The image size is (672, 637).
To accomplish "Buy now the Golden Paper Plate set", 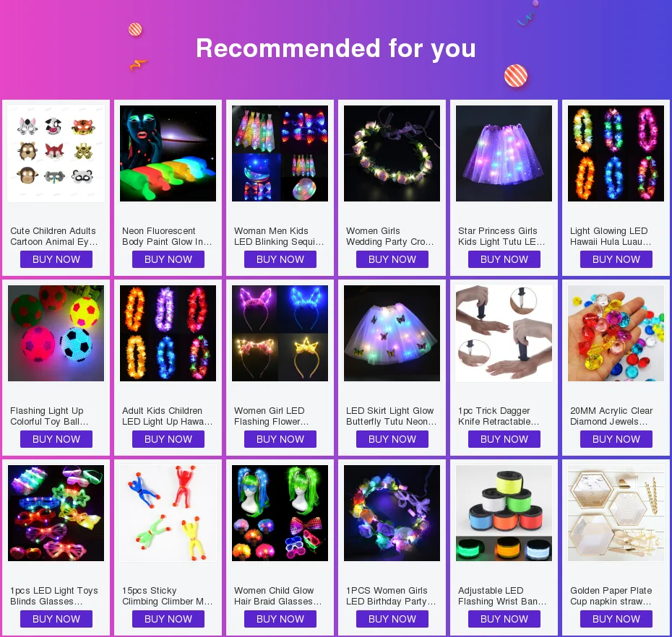I will pos(616,620).
